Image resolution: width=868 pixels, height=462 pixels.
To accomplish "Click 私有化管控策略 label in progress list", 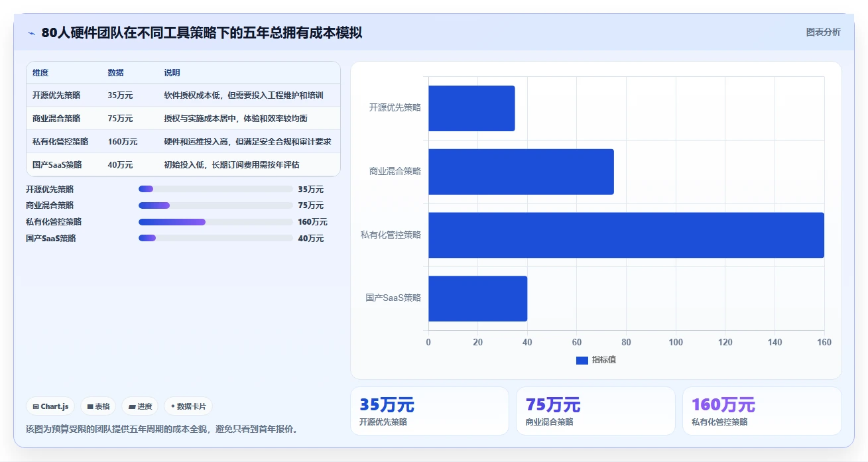I will [54, 222].
